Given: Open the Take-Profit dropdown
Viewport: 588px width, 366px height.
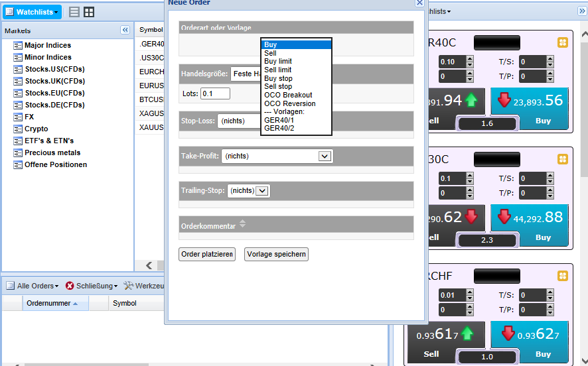Looking at the screenshot, I should point(325,156).
